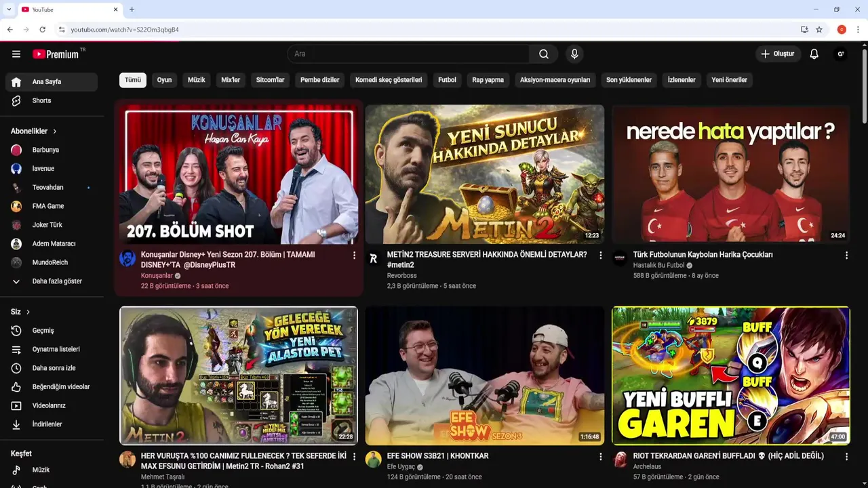Select the Sitcom'lar filter chip

coord(270,80)
